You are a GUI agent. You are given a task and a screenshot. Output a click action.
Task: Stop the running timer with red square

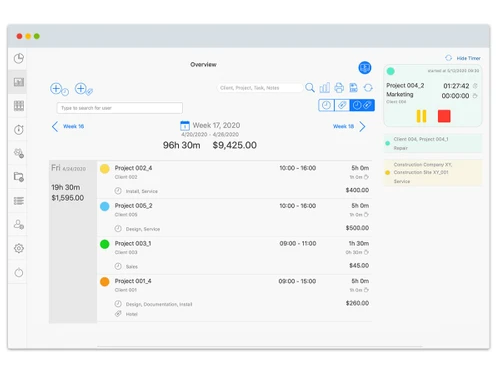pyautogui.click(x=444, y=116)
